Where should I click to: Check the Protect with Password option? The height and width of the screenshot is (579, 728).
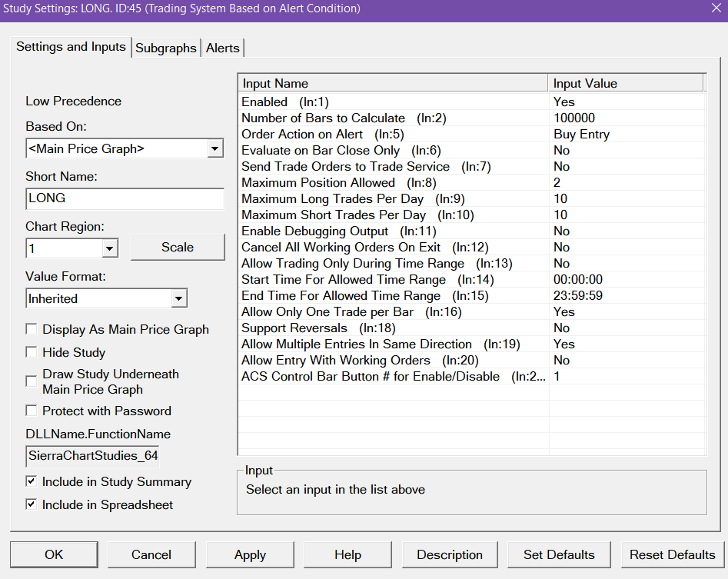pyautogui.click(x=32, y=411)
